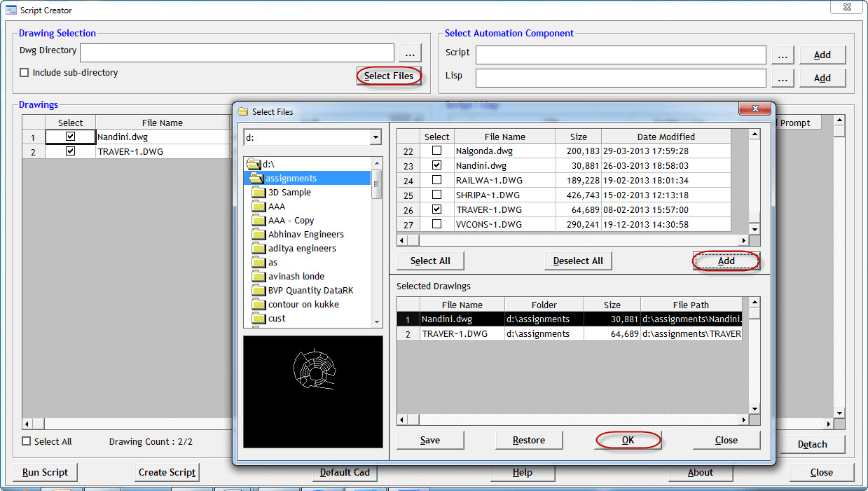868x491 pixels.
Task: Click the down arrow of the file list scrollbar
Action: pyautogui.click(x=755, y=229)
